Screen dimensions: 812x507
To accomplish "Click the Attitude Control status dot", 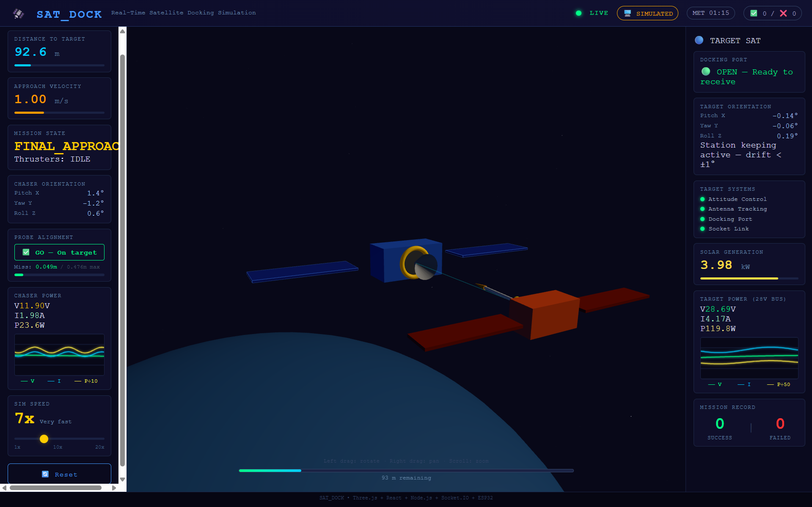I will pos(702,199).
